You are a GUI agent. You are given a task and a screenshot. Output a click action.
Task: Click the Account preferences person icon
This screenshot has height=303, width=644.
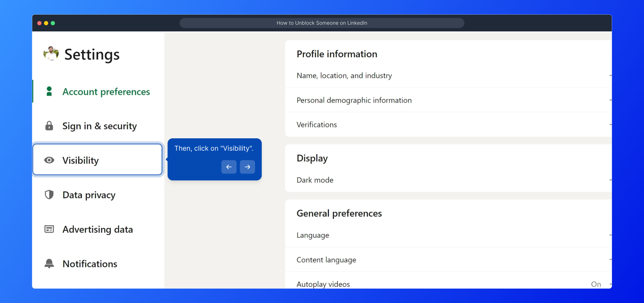point(49,91)
